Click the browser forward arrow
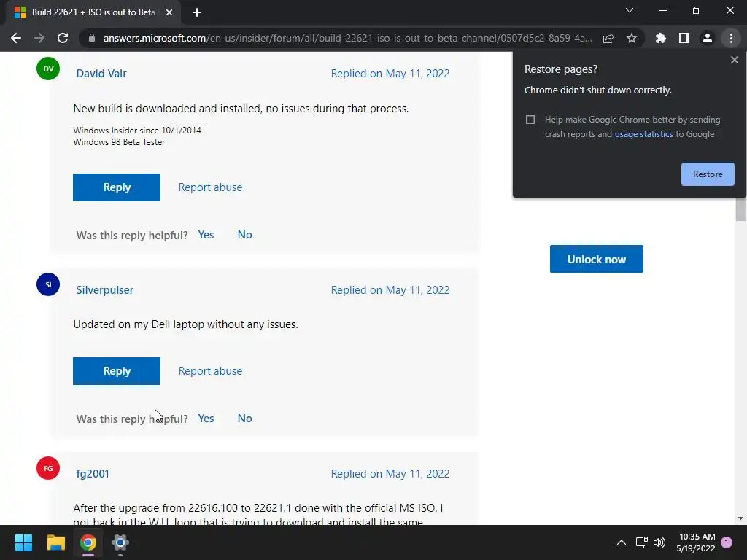The height and width of the screenshot is (560, 747). pos(39,38)
